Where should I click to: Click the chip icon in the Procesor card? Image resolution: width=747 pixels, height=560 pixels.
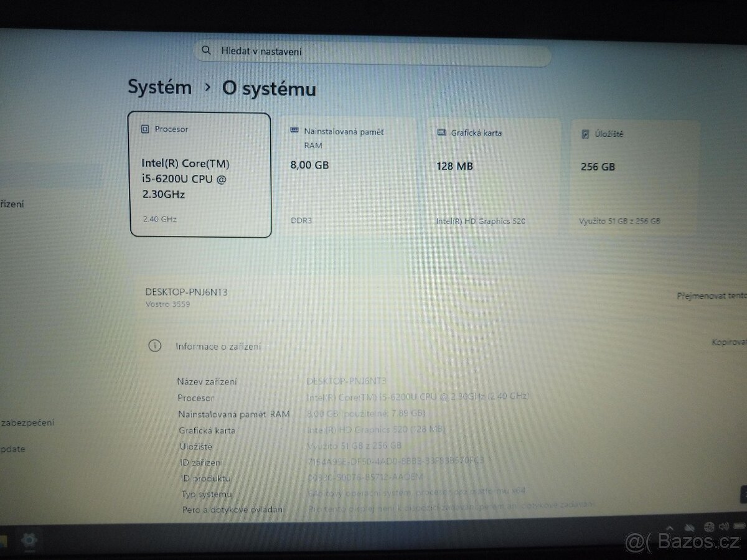[145, 129]
